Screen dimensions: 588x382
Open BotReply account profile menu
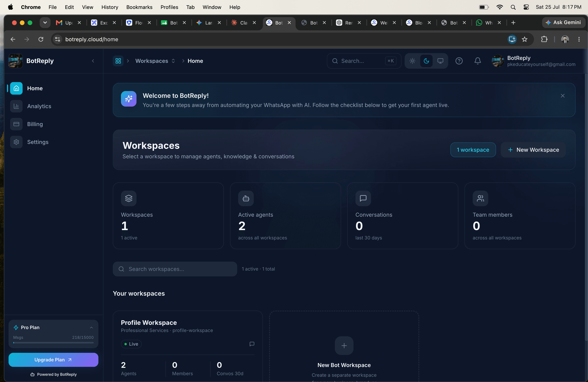(533, 61)
